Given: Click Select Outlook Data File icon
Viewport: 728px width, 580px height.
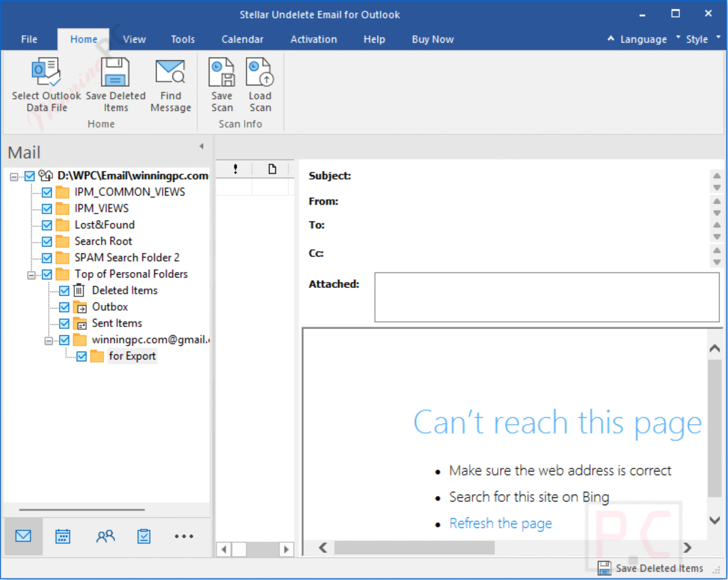Looking at the screenshot, I should point(47,72).
